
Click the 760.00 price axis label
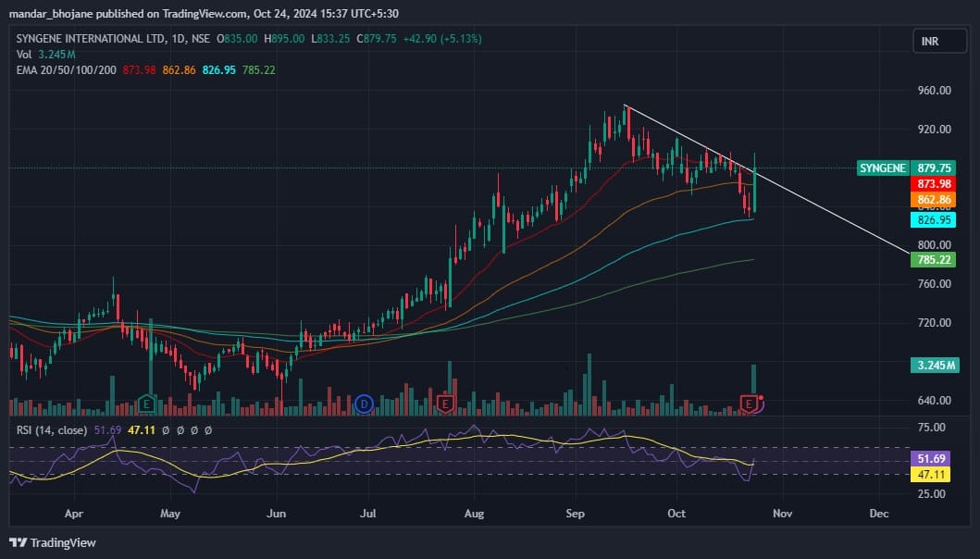click(935, 284)
